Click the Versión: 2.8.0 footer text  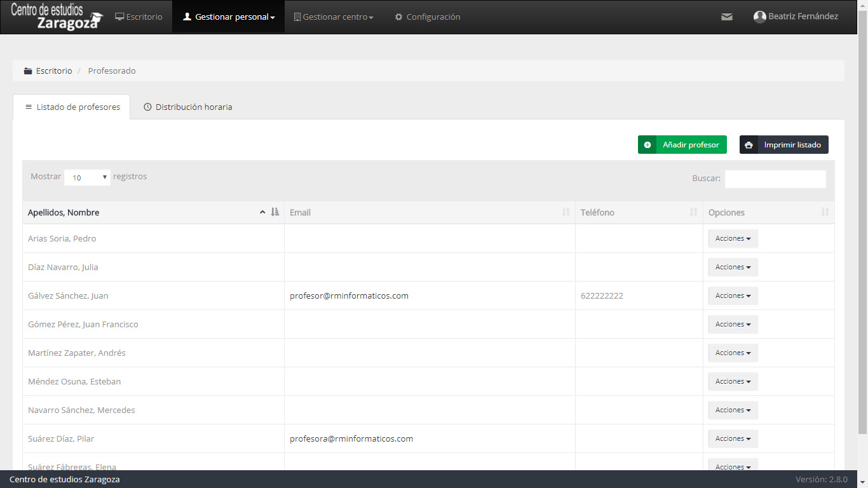coord(821,479)
